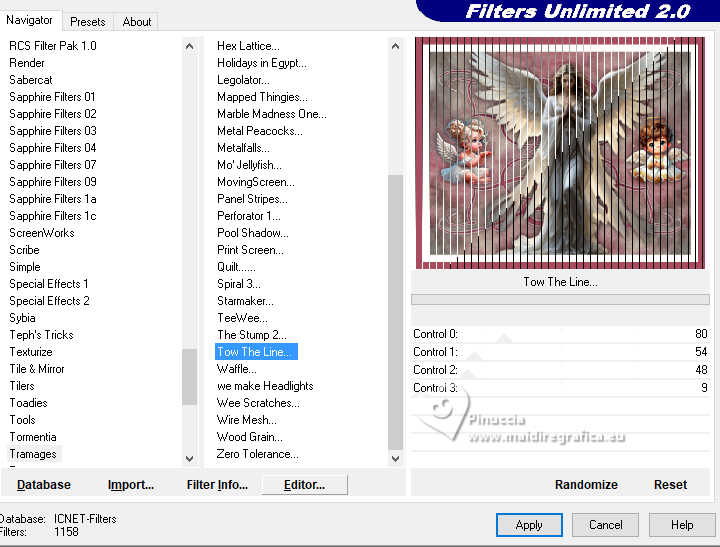Switch to the Presets tab
The width and height of the screenshot is (720, 547).
(87, 22)
